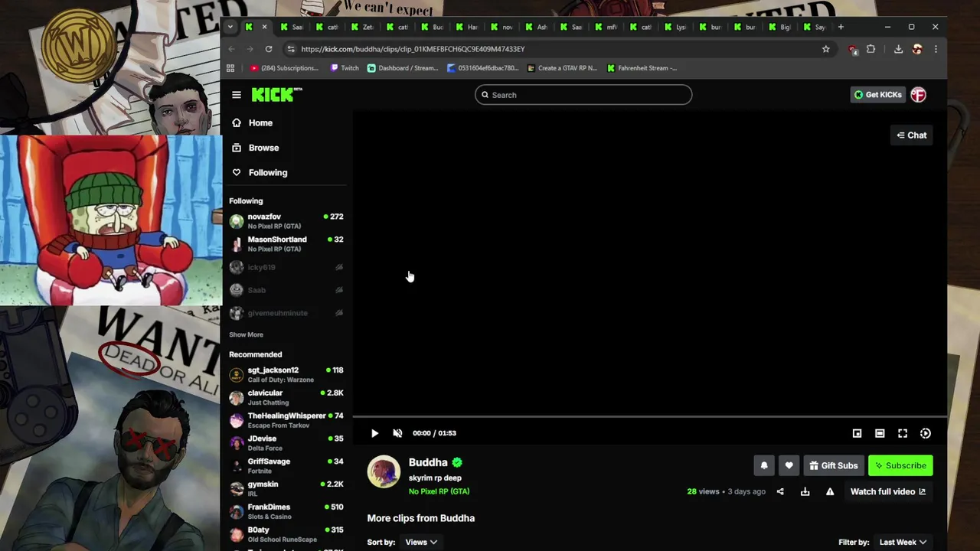Close the active Kick tab
Image resolution: width=980 pixels, height=551 pixels.
tap(264, 27)
